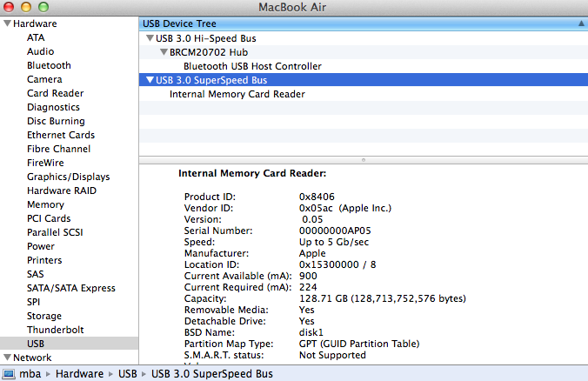This screenshot has width=588, height=381.
Task: Collapse USB 3.0 SuperSpeed Bus node
Action: [x=150, y=80]
